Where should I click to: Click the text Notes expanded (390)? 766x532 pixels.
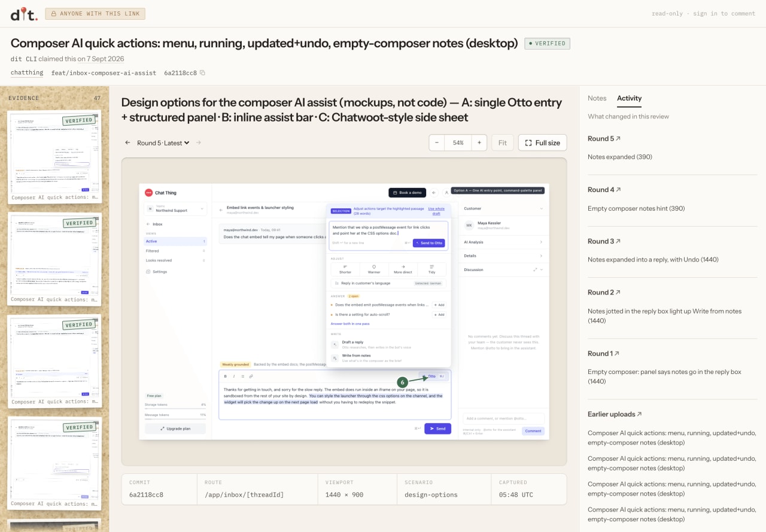pyautogui.click(x=620, y=157)
